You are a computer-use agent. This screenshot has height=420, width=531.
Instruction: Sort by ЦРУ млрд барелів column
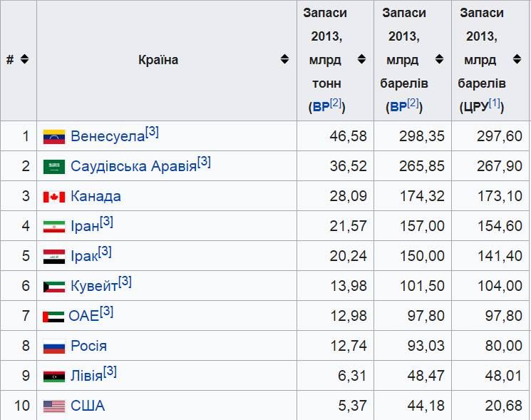(517, 59)
